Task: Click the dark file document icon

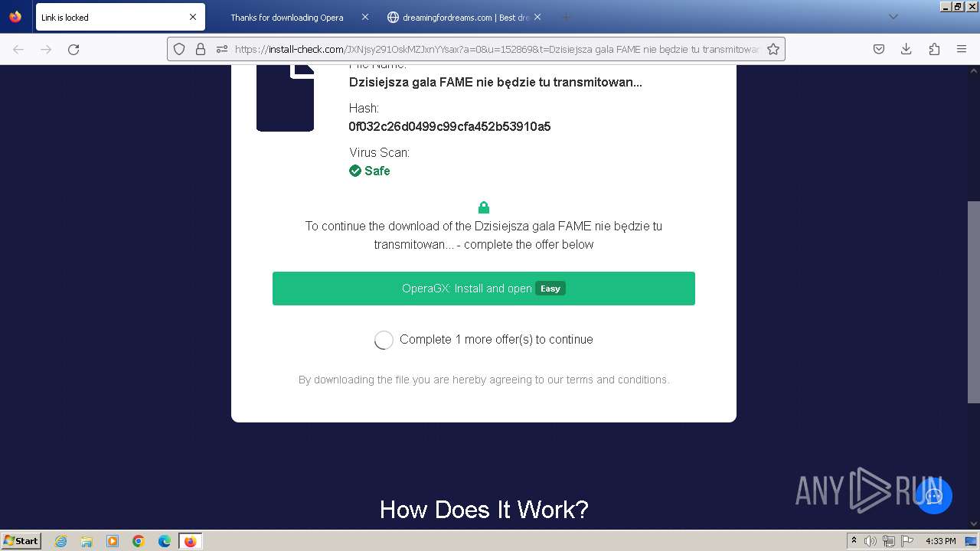Action: [x=285, y=98]
